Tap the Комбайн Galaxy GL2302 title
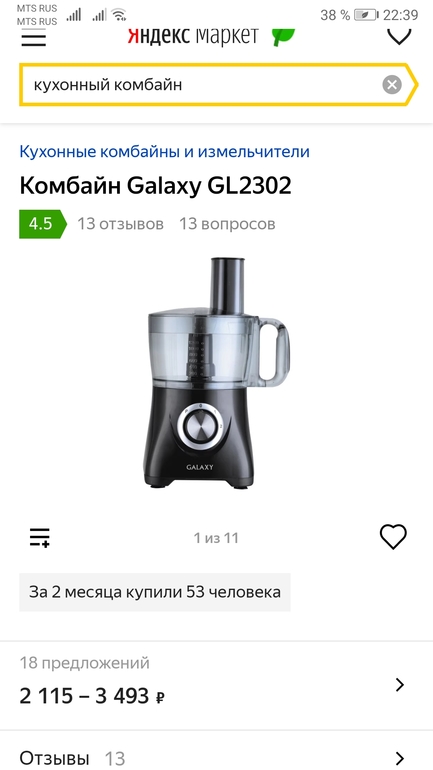 click(155, 186)
